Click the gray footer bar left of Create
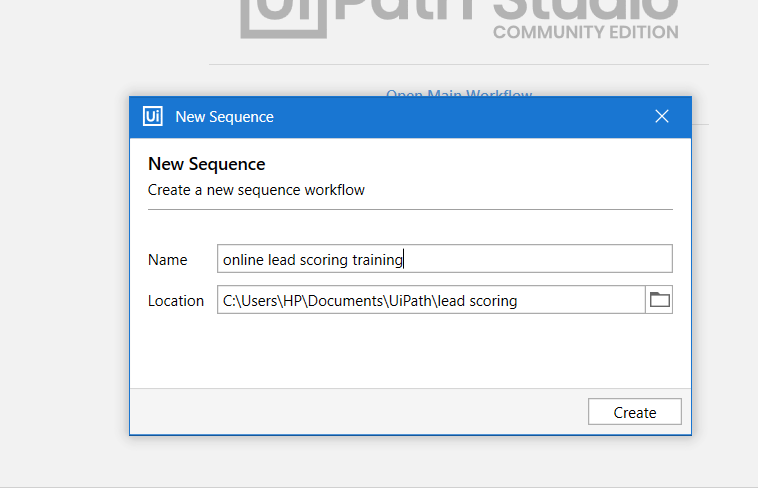This screenshot has width=758, height=488. (359, 412)
